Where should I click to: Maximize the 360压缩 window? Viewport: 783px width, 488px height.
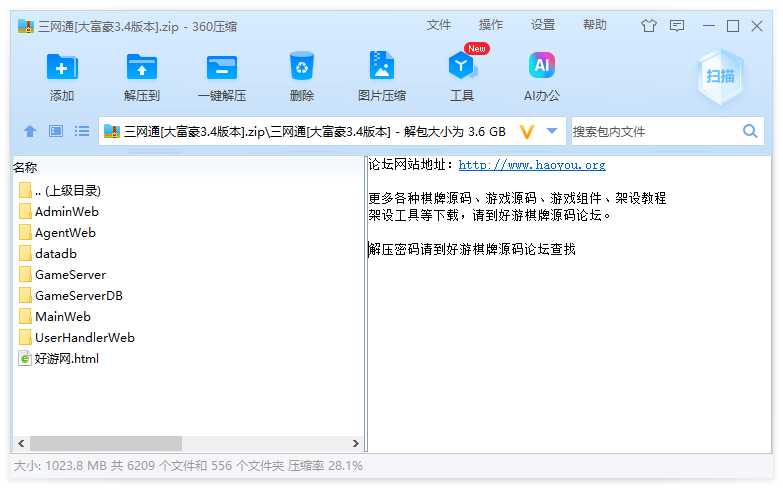click(x=733, y=25)
